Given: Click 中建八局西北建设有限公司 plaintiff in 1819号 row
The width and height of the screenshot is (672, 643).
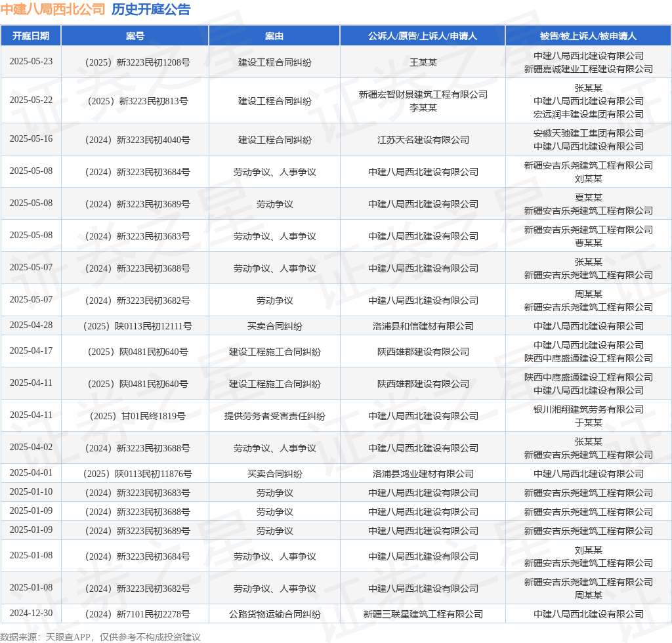Looking at the screenshot, I should [x=423, y=416].
